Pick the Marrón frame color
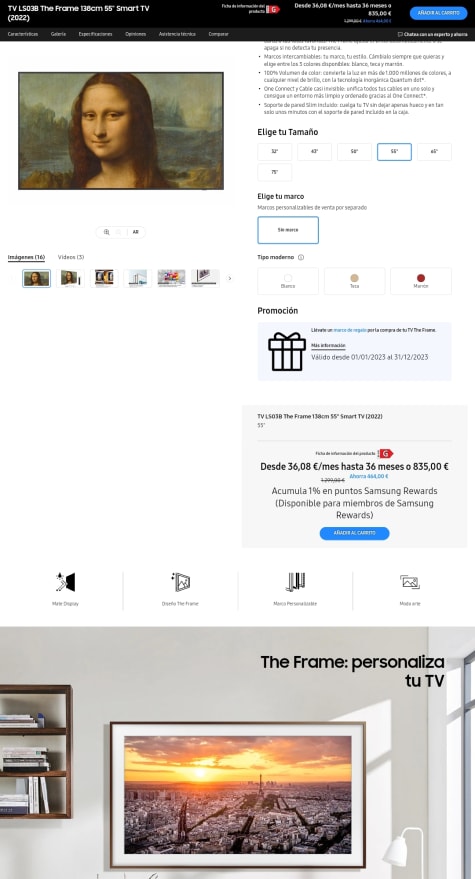 pyautogui.click(x=421, y=281)
